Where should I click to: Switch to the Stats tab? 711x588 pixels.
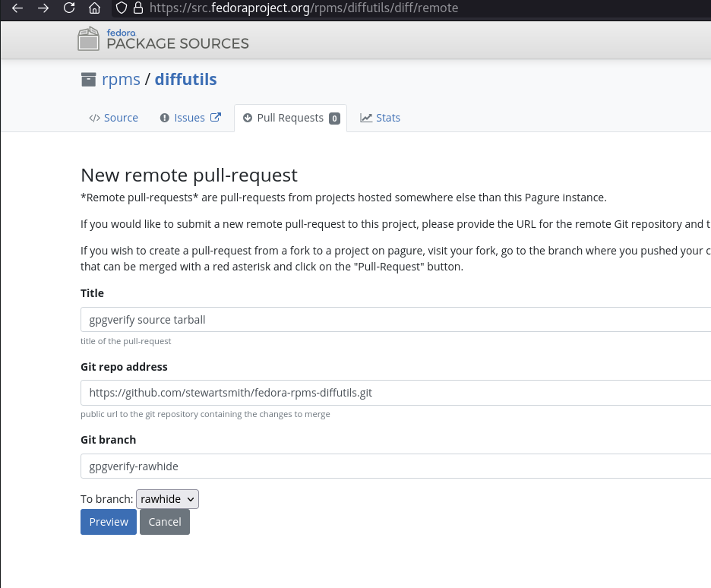380,118
